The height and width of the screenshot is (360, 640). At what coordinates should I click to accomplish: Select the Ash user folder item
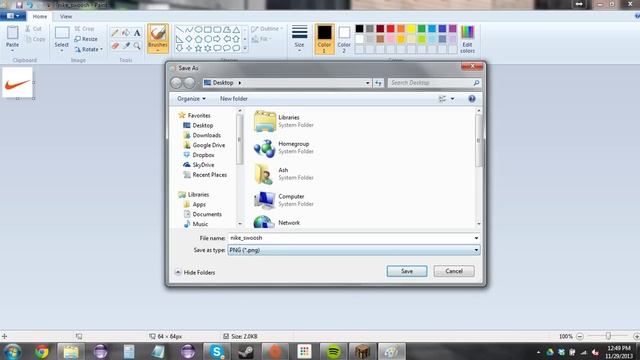[284, 174]
